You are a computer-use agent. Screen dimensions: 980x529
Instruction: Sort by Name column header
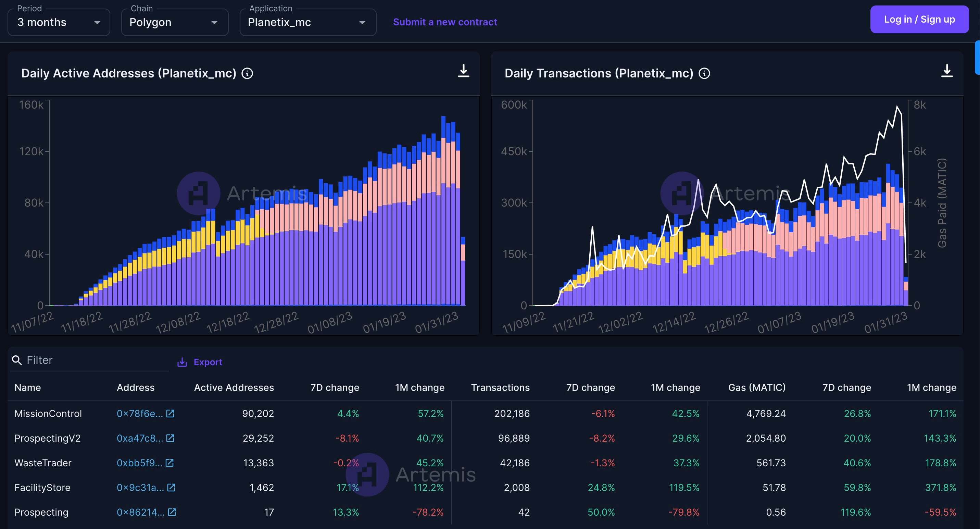click(x=27, y=387)
